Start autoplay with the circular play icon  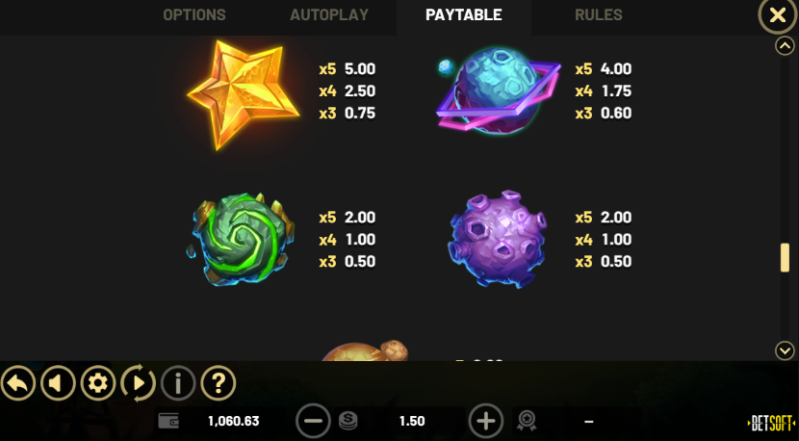coord(138,383)
